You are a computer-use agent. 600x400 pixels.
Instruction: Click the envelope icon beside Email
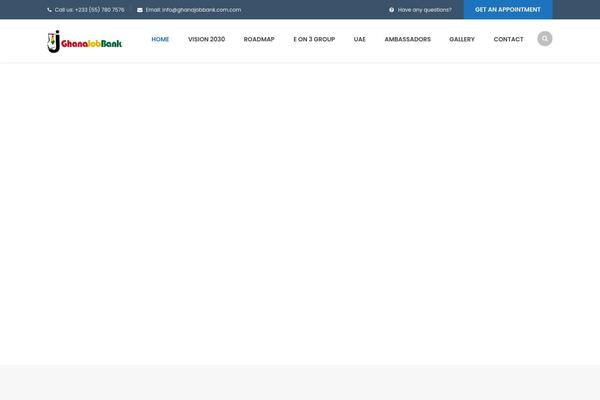140,10
